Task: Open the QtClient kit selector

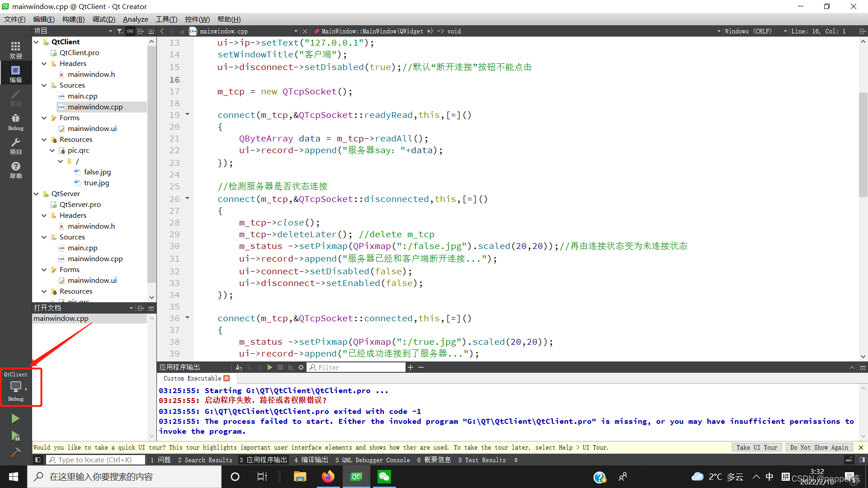Action: click(16, 387)
